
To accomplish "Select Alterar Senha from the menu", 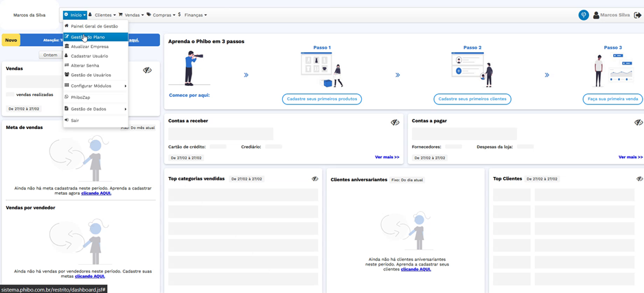I will point(84,65).
